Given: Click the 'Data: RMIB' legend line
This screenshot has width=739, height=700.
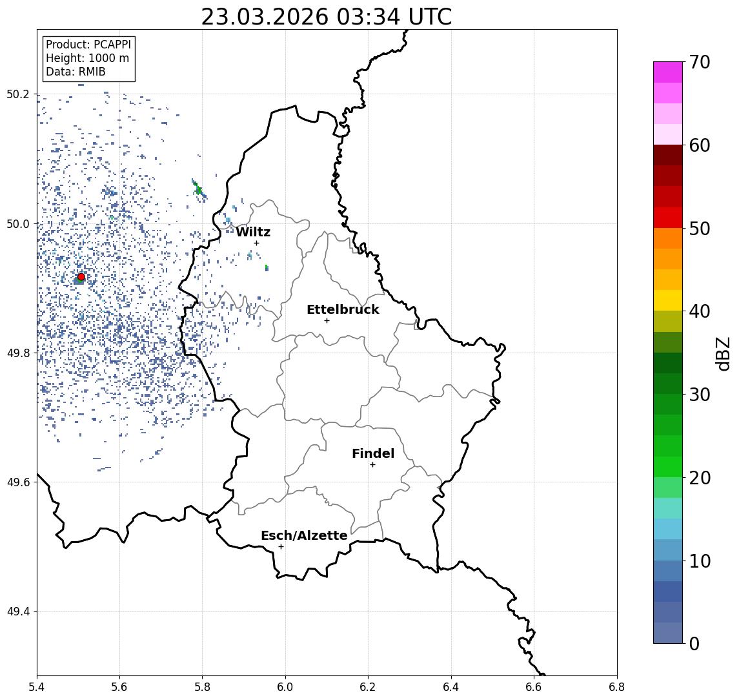Looking at the screenshot, I should pos(76,72).
